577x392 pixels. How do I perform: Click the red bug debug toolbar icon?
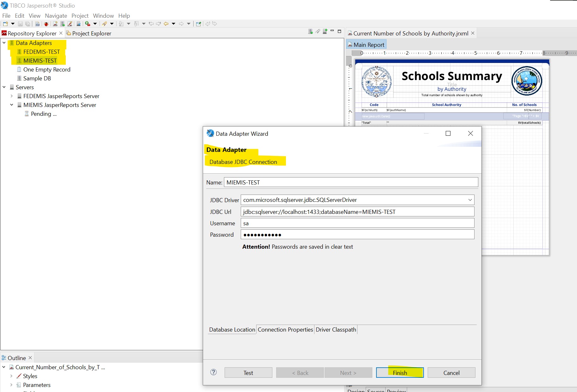(46, 24)
